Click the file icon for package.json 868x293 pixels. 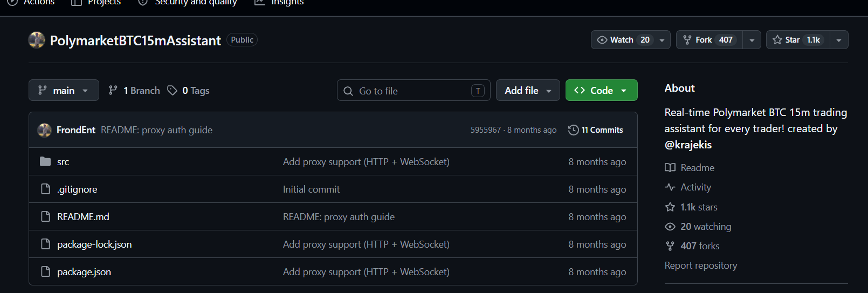tap(46, 271)
